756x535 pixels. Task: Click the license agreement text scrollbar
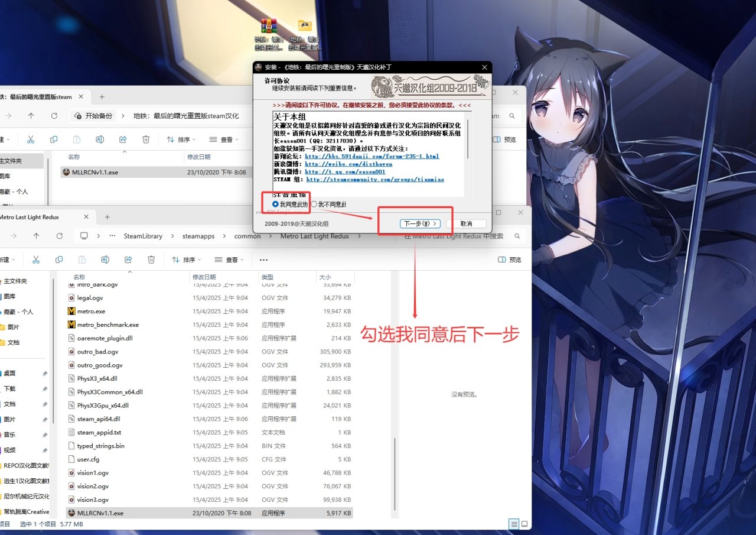[x=468, y=139]
